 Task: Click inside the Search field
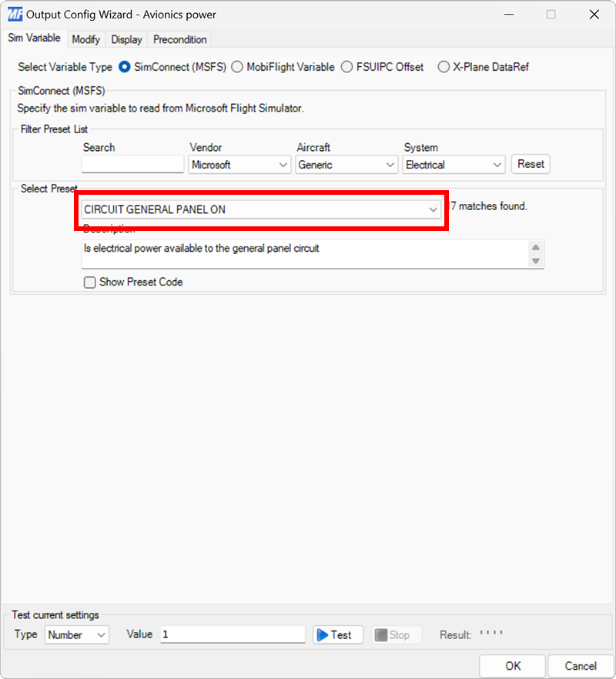click(x=131, y=164)
